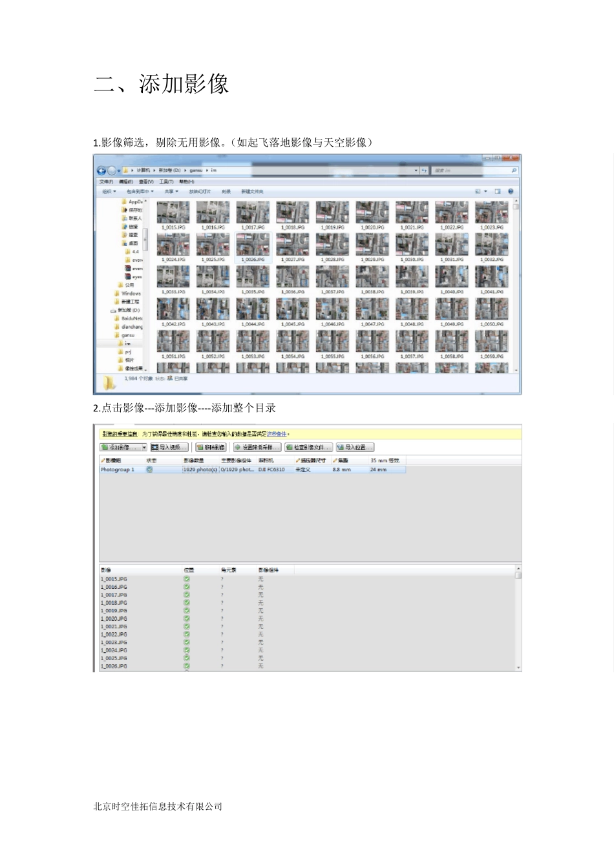Click the 导入位置 import positions button

355,447
